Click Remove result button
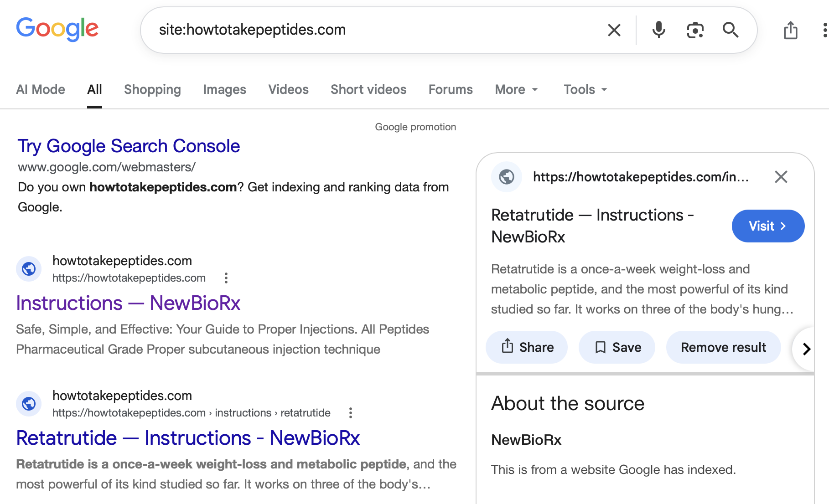Screen dimensions: 829x504 coord(723,347)
